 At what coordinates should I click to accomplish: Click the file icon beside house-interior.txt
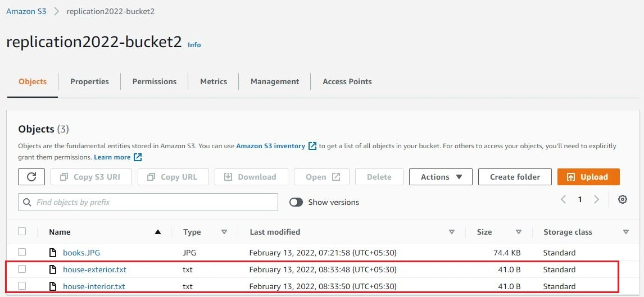[53, 286]
